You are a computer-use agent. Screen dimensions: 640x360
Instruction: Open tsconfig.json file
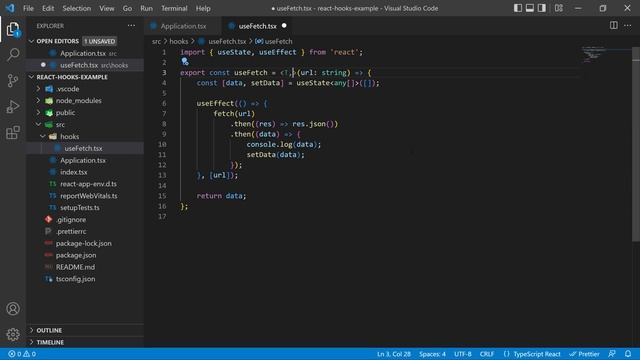(x=85, y=279)
